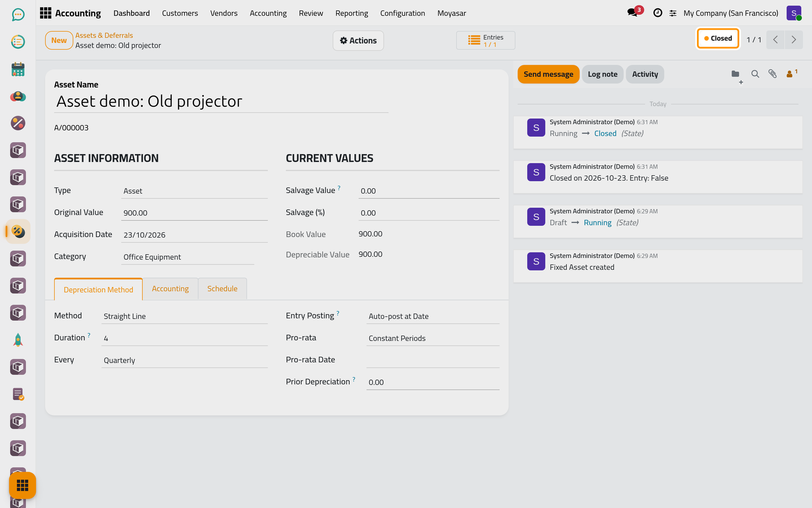Screen dimensions: 812x508
Task: Click the Log note button
Action: click(602, 74)
